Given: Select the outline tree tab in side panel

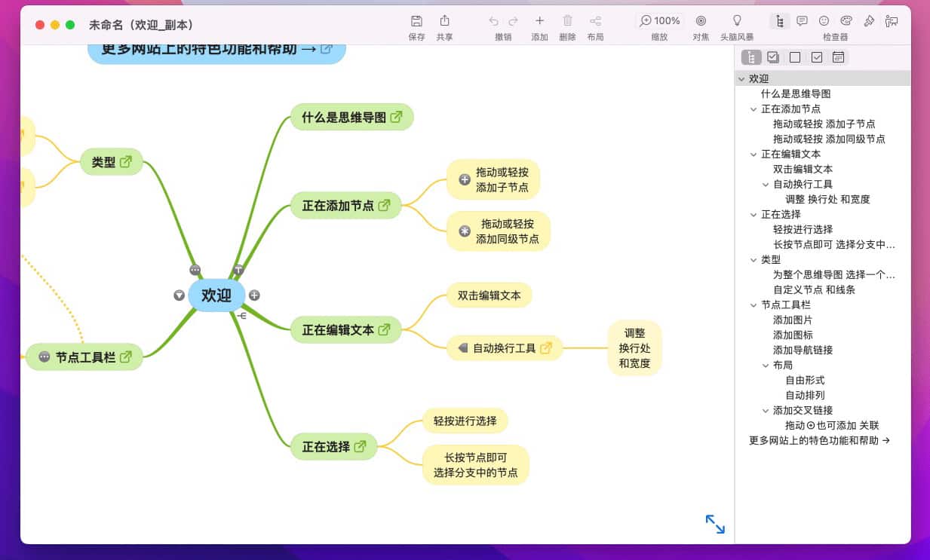Looking at the screenshot, I should coord(751,57).
